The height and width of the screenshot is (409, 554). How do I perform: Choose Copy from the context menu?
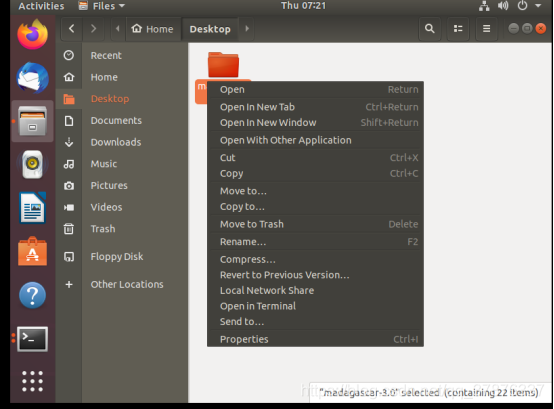click(316, 173)
